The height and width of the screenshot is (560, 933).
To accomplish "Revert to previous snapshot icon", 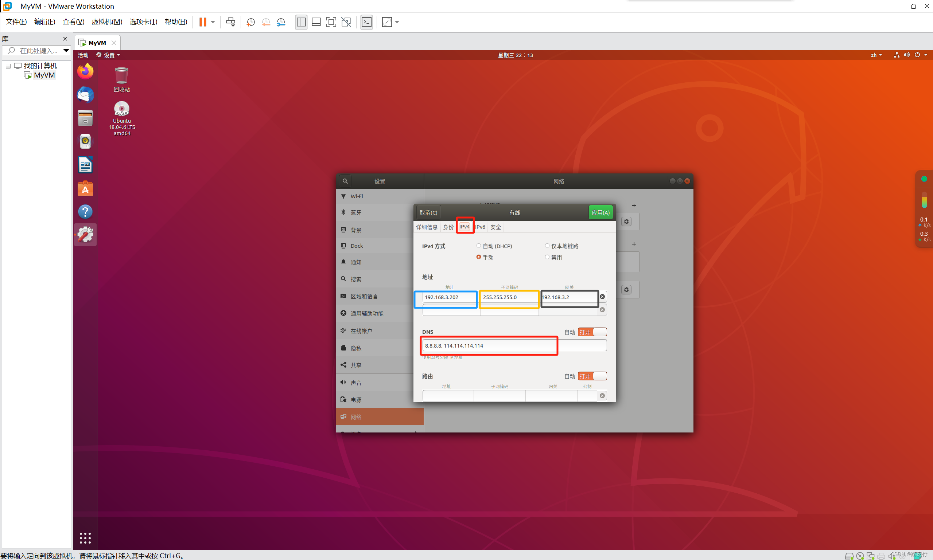I will 266,22.
